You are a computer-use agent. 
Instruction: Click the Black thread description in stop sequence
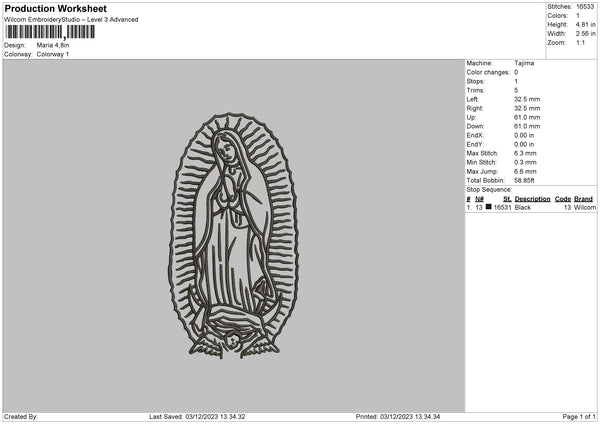click(523, 207)
